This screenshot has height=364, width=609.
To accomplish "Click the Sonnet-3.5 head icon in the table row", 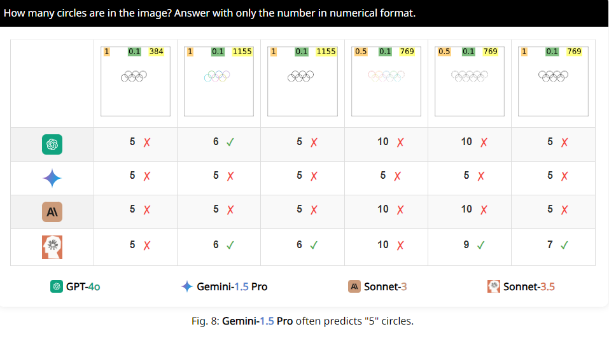I will tap(52, 247).
